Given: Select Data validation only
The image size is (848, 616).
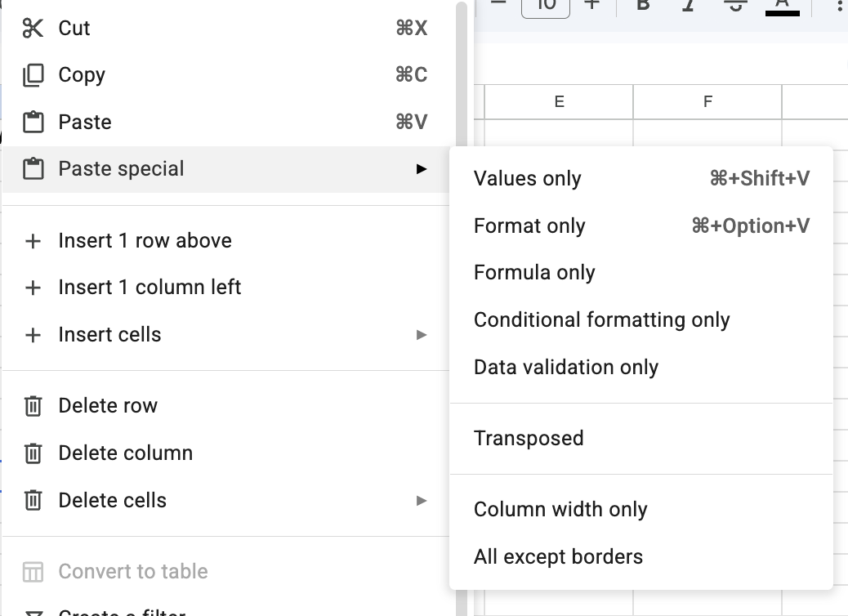Looking at the screenshot, I should (x=566, y=367).
